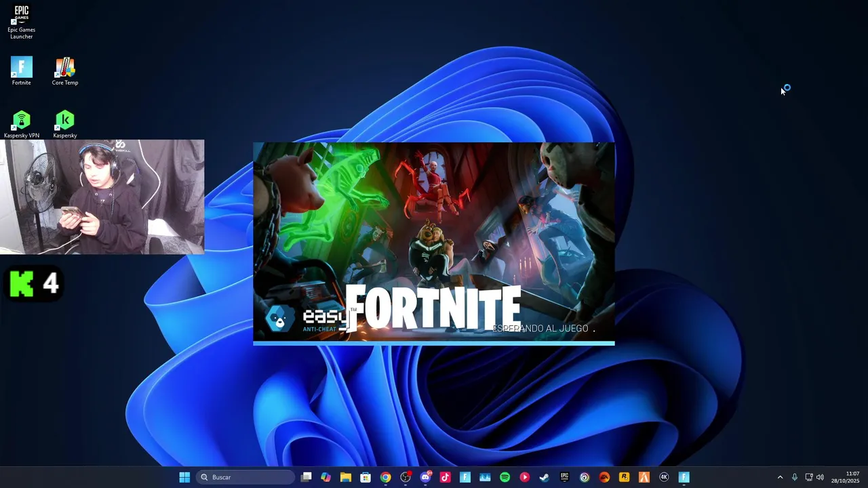Image resolution: width=868 pixels, height=488 pixels.
Task: Click the Fortnite taskbar icon beside TikTok
Action: pos(465,477)
